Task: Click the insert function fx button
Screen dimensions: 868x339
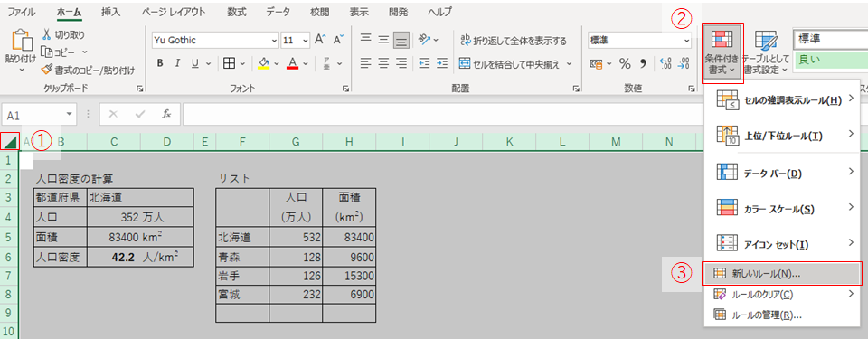Action: pos(166,114)
